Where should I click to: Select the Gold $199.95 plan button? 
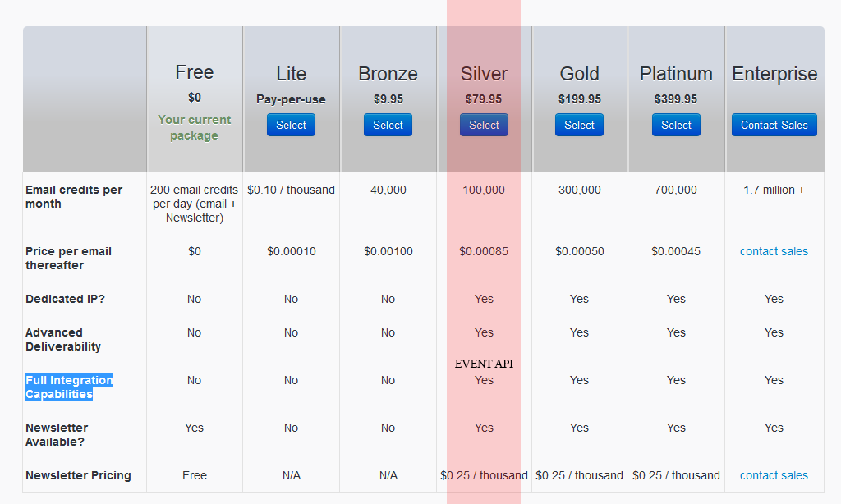coord(579,125)
